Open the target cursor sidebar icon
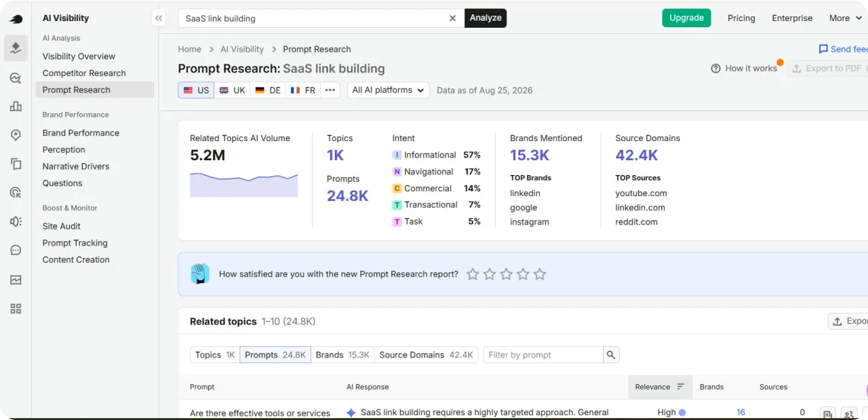This screenshot has height=420, width=868. pos(16,193)
